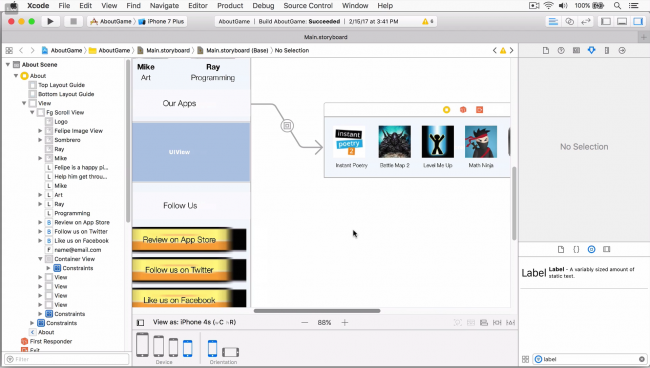Show the Code Snippet library
This screenshot has width=650, height=368.
tap(576, 249)
